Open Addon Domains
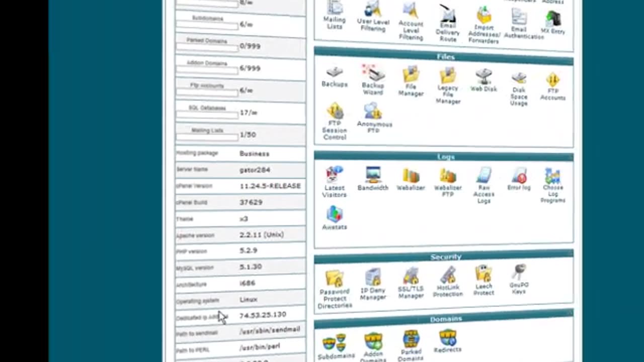This screenshot has height=362, width=644. 373,347
